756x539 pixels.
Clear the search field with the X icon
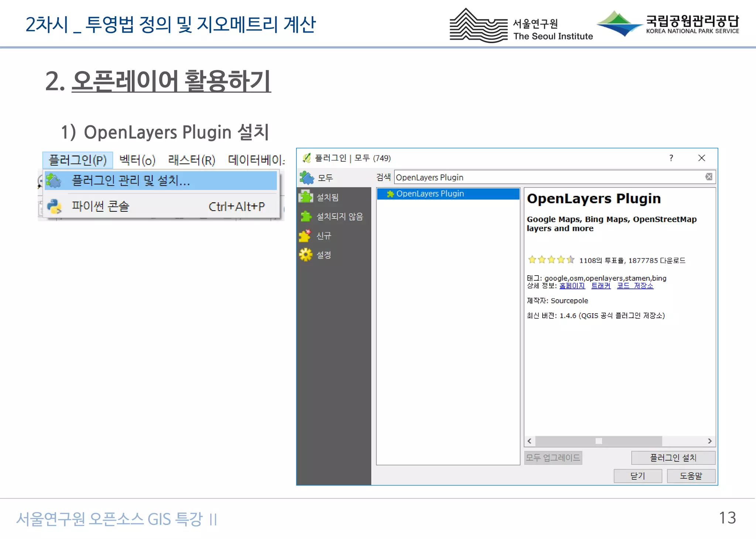click(709, 177)
